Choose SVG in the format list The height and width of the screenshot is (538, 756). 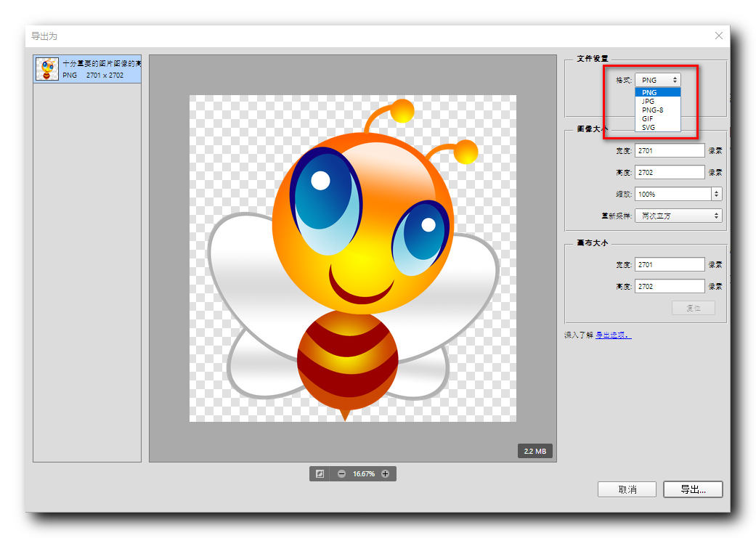click(x=658, y=127)
